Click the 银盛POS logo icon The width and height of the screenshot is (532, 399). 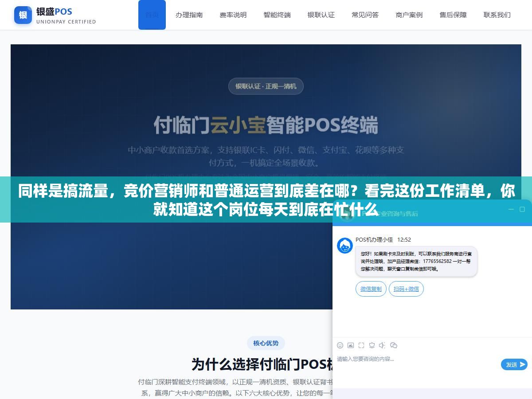tap(23, 15)
